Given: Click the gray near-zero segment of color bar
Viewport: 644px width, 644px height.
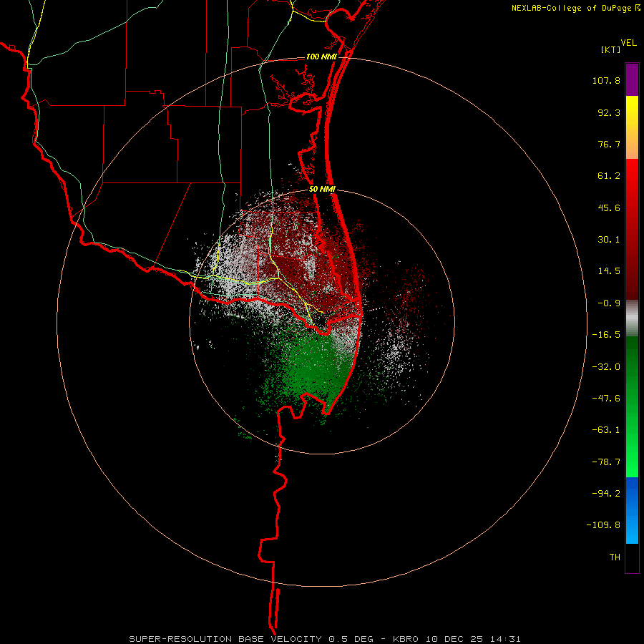Looking at the screenshot, I should [x=632, y=318].
